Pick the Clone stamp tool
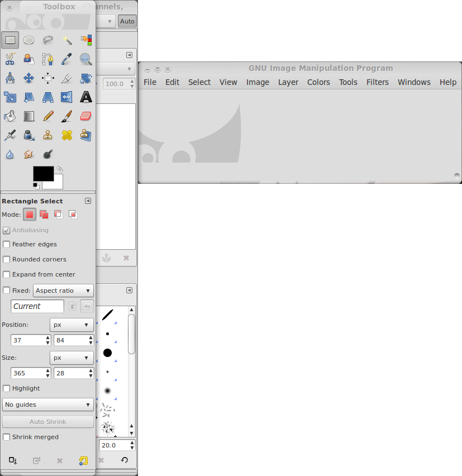 pyautogui.click(x=47, y=135)
